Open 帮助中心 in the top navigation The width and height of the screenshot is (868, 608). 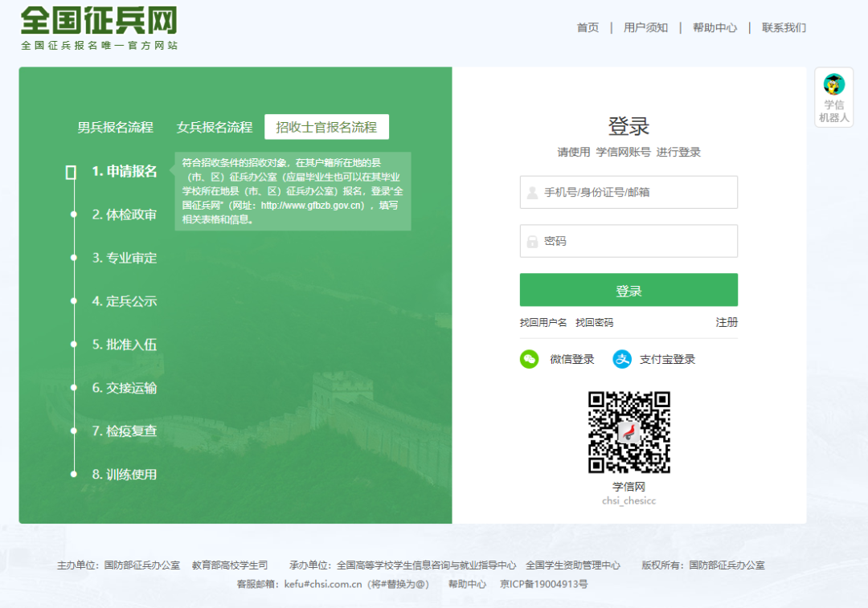pos(714,27)
